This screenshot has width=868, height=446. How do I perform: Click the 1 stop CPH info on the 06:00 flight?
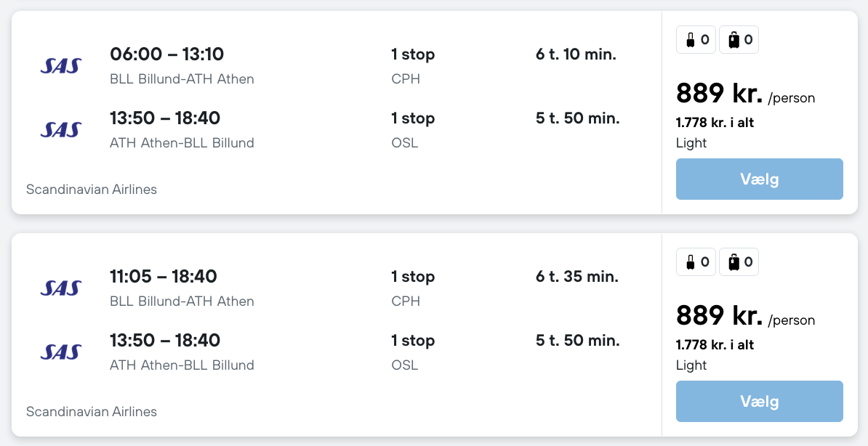pyautogui.click(x=413, y=66)
